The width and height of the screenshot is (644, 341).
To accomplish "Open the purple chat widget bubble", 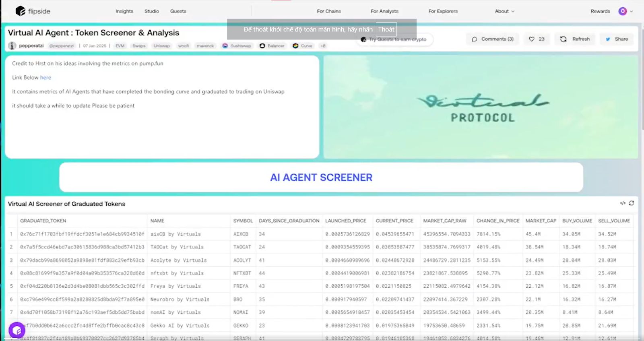I will click(x=17, y=331).
